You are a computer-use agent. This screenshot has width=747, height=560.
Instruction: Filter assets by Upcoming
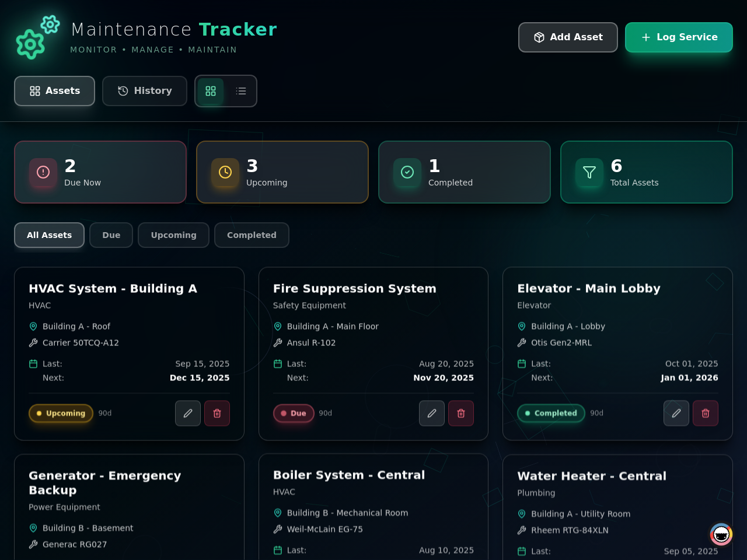click(x=174, y=235)
